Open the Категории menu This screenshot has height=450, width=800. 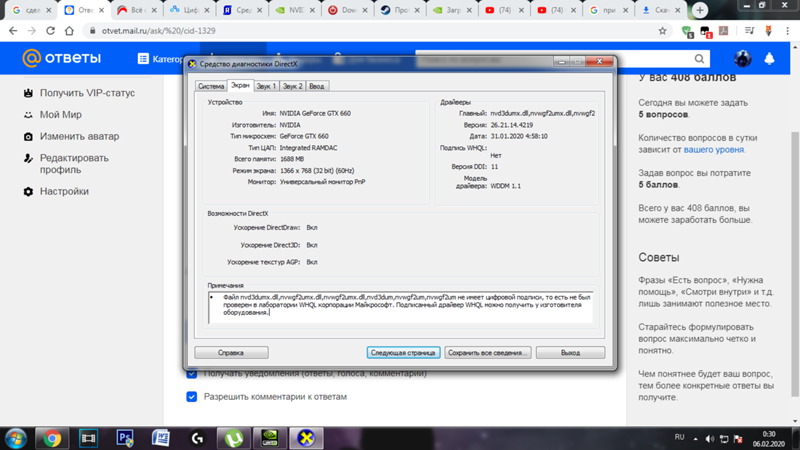160,59
